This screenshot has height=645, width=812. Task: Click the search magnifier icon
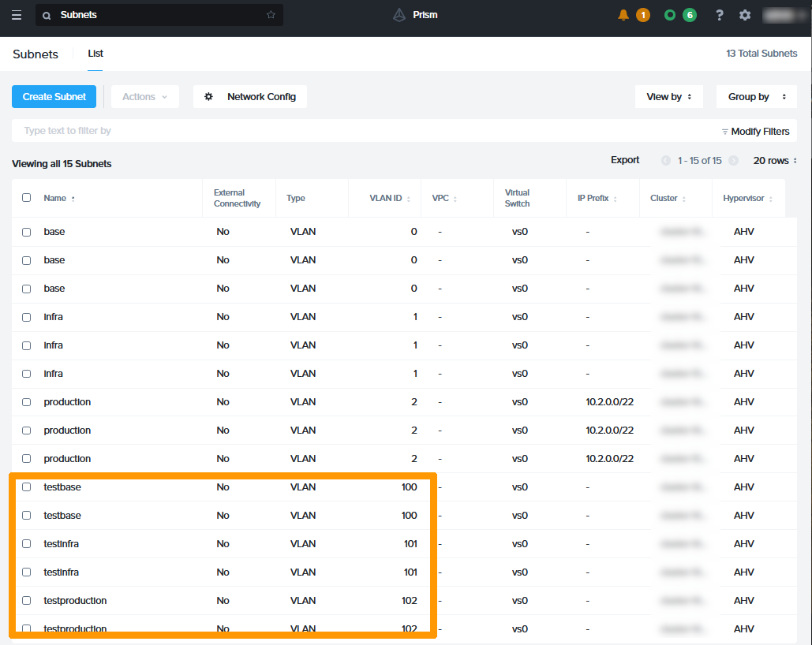coord(47,15)
